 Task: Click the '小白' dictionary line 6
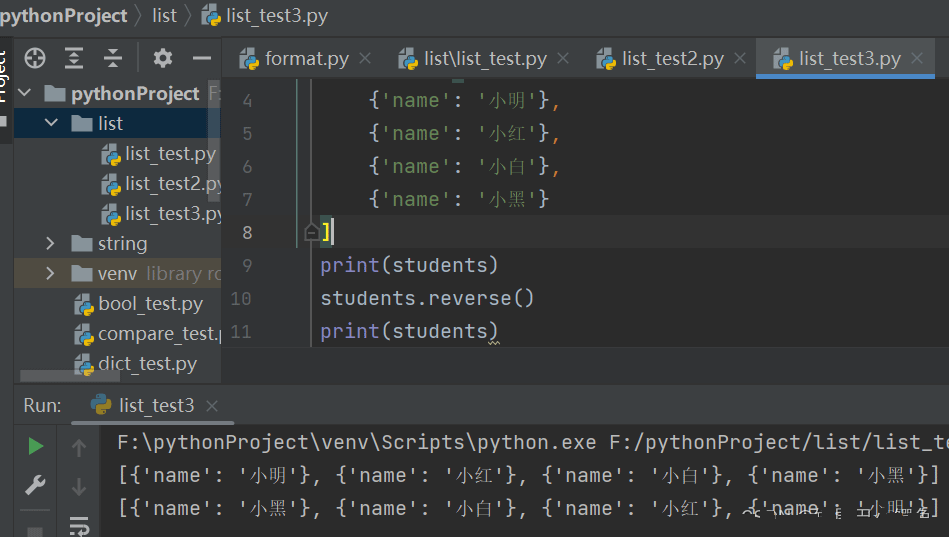pyautogui.click(x=464, y=166)
